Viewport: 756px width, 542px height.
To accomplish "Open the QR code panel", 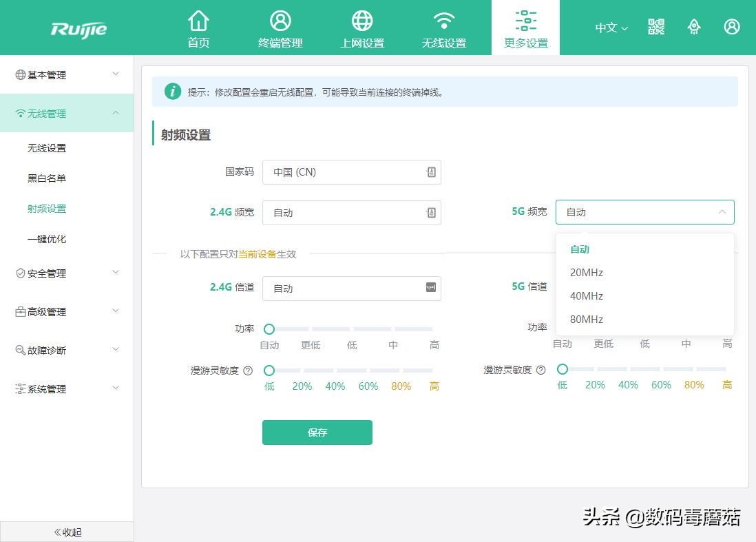I will [x=655, y=27].
